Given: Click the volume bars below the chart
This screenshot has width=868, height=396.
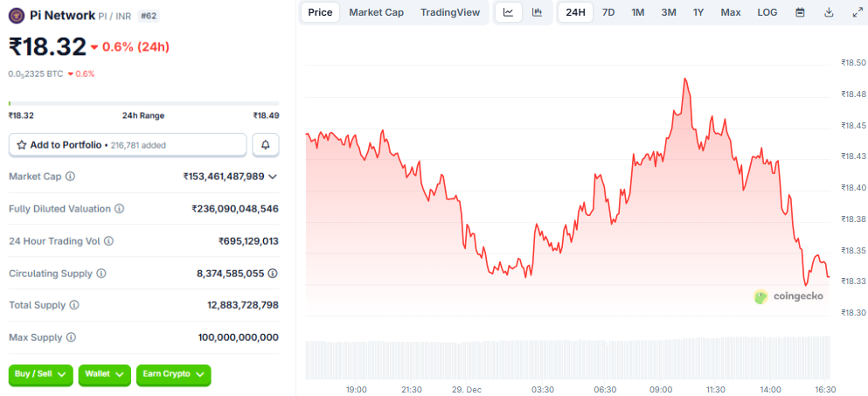Looking at the screenshot, I should [568, 358].
